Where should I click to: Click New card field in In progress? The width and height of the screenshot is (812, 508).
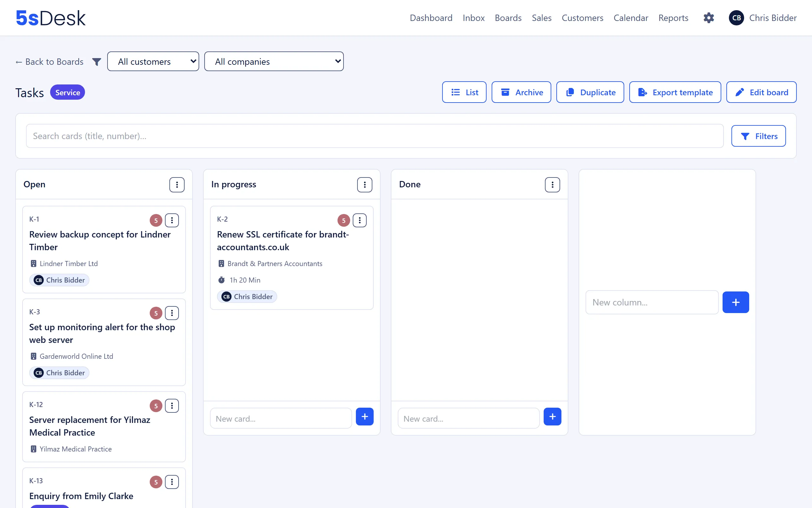[281, 419]
